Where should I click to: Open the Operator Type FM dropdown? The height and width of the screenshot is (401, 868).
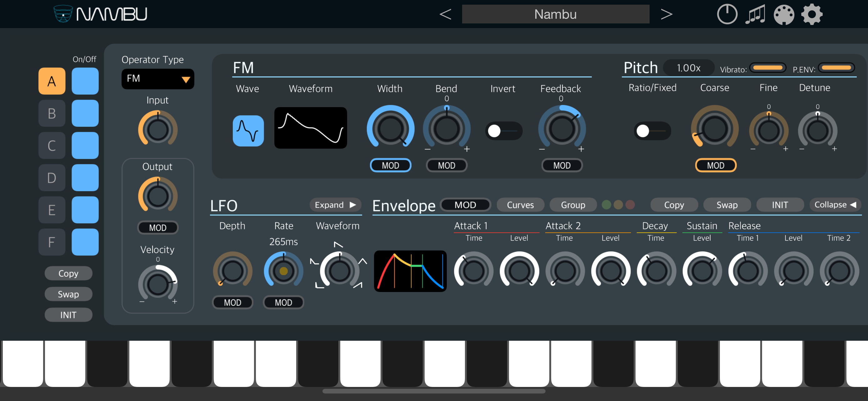(158, 79)
